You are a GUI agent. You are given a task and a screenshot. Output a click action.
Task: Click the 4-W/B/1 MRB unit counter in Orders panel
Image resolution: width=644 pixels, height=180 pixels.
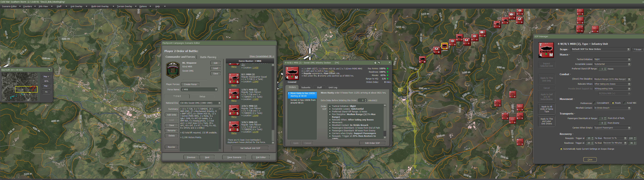[292, 73]
